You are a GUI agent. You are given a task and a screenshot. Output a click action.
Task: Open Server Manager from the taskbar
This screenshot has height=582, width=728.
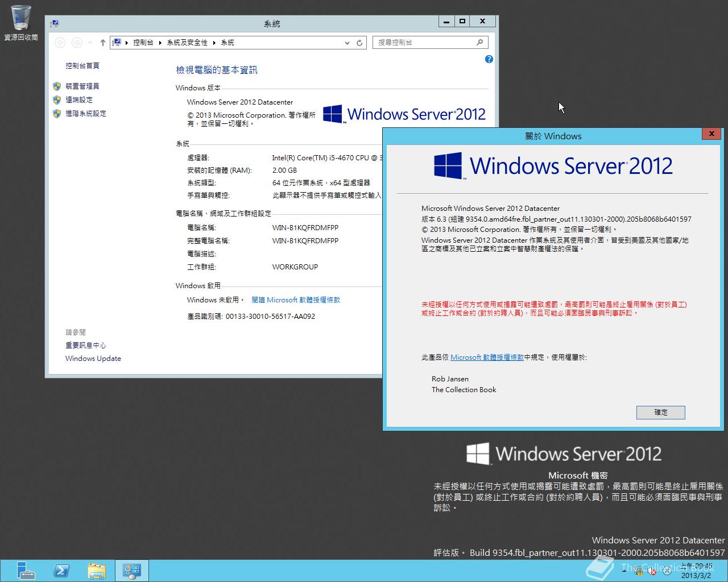point(25,571)
